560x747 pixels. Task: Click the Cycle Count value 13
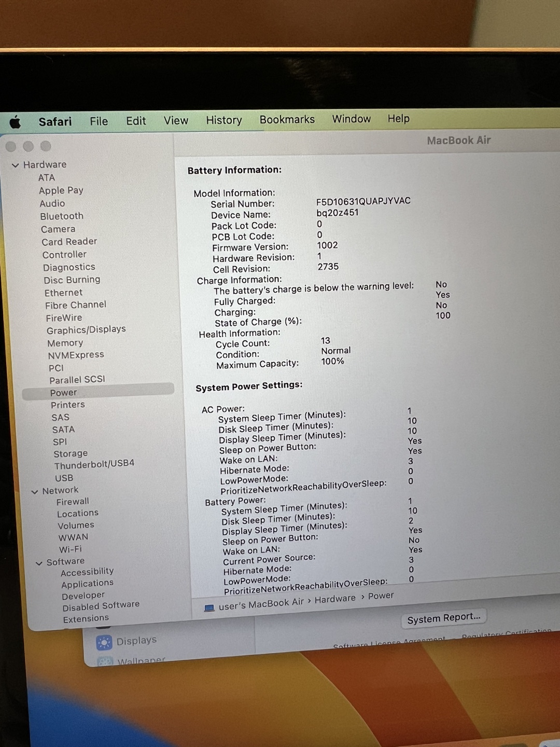click(326, 341)
